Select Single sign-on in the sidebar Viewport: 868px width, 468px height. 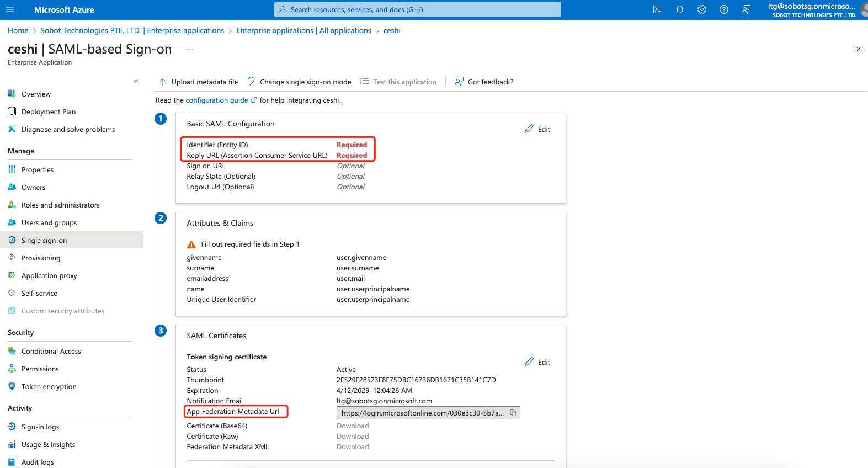[71, 240]
